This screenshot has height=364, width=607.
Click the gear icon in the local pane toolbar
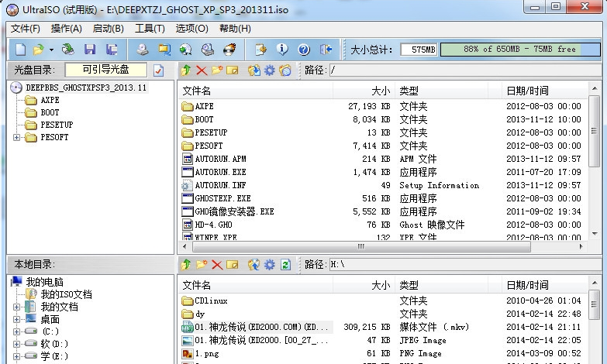[270, 265]
